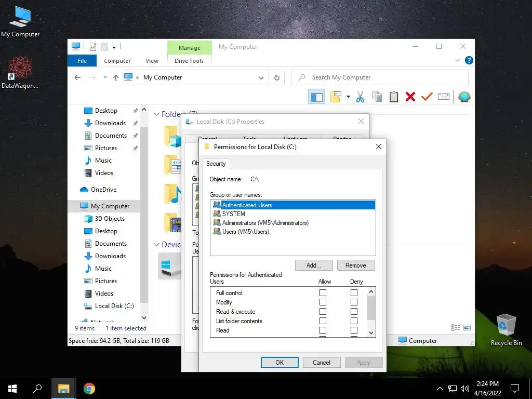
Task: Click the Remove button
Action: [x=356, y=265]
